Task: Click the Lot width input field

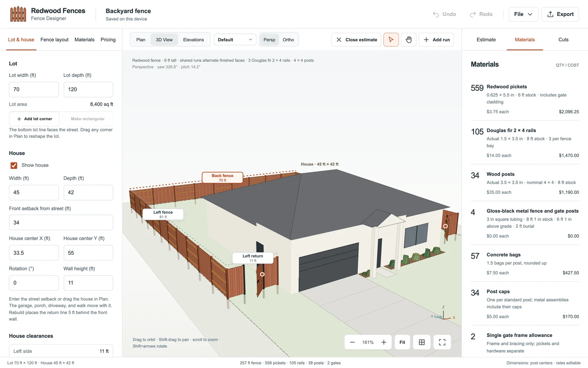Action: pyautogui.click(x=34, y=90)
